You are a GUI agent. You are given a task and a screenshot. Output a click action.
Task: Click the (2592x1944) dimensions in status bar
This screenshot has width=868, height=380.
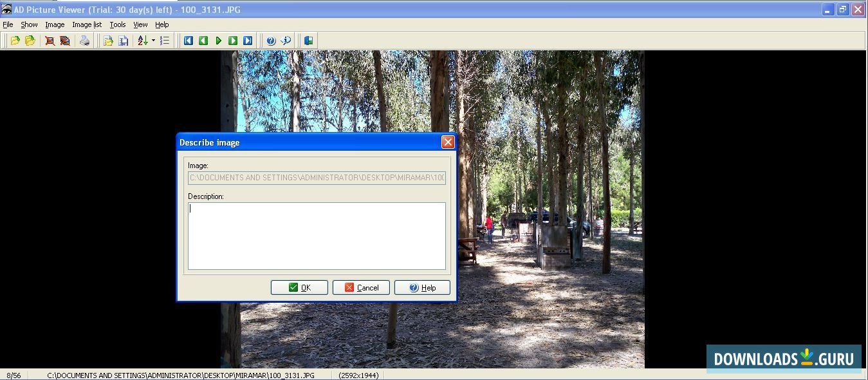tap(358, 375)
